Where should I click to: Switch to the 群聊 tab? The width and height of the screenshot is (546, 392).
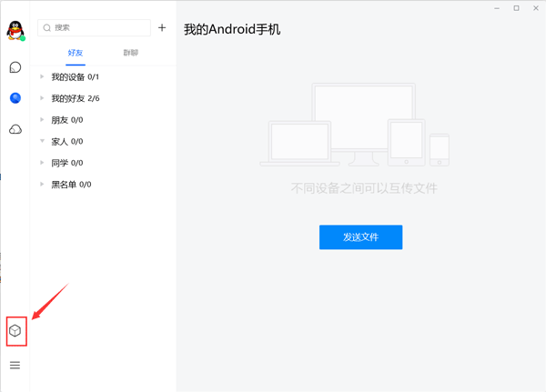click(130, 53)
